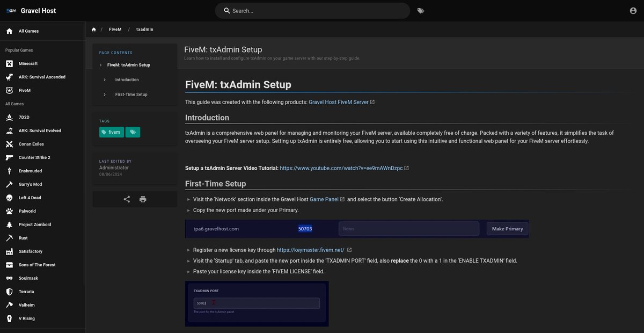Viewport: 644px width, 333px height.
Task: Click the Soulmask mask icon
Action: [9, 278]
